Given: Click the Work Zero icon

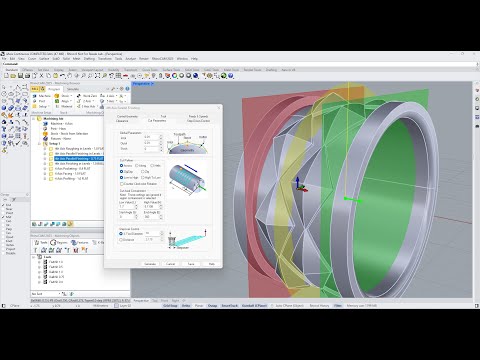Looking at the screenshot, I should point(79,96).
